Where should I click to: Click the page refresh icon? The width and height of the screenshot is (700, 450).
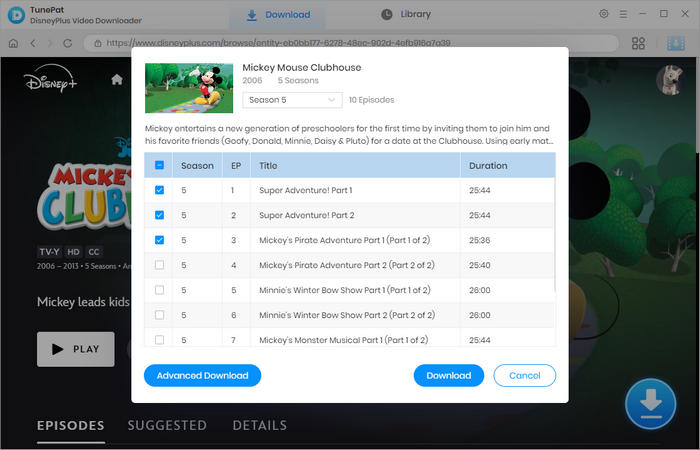[x=69, y=43]
